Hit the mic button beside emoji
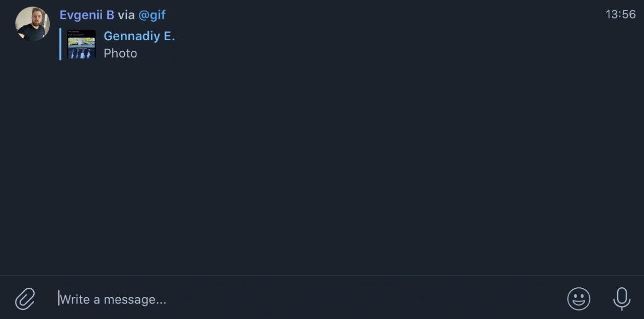 click(622, 299)
